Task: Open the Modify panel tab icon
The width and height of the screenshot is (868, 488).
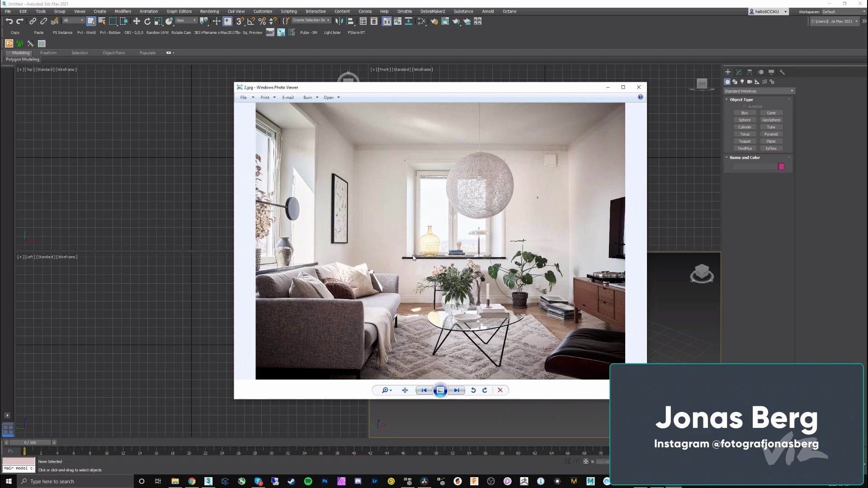Action: (739, 72)
